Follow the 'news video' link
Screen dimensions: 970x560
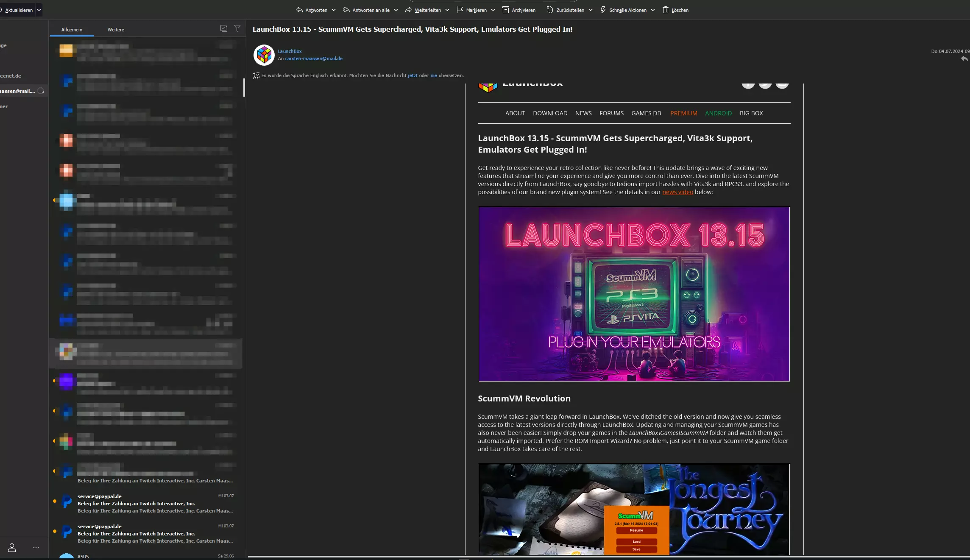pos(677,192)
